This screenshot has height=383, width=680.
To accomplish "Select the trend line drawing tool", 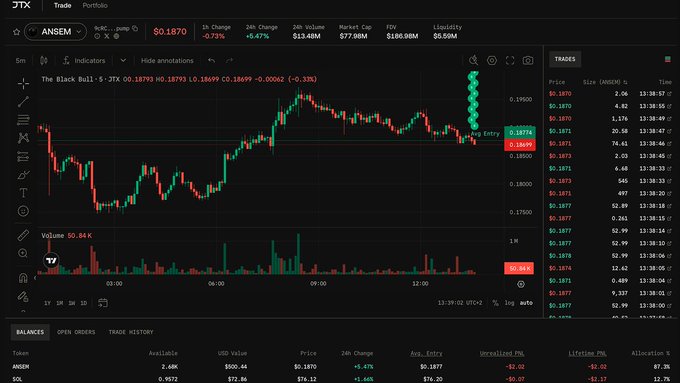I will (23, 101).
